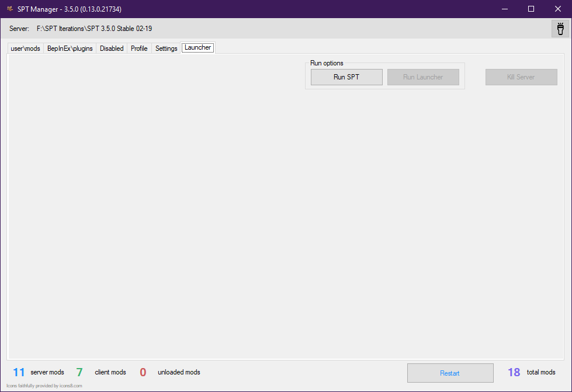This screenshot has height=392, width=572.
Task: Close the SPT Manager window
Action: [x=558, y=9]
